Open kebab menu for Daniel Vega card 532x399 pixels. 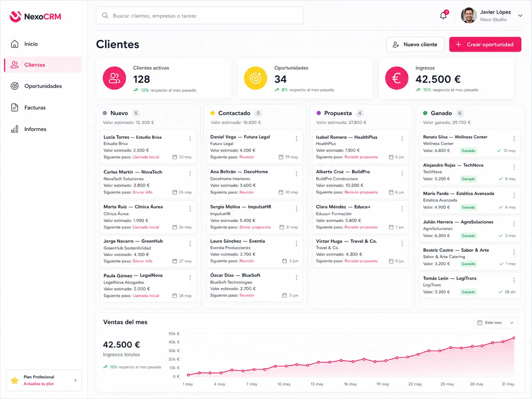pos(296,139)
